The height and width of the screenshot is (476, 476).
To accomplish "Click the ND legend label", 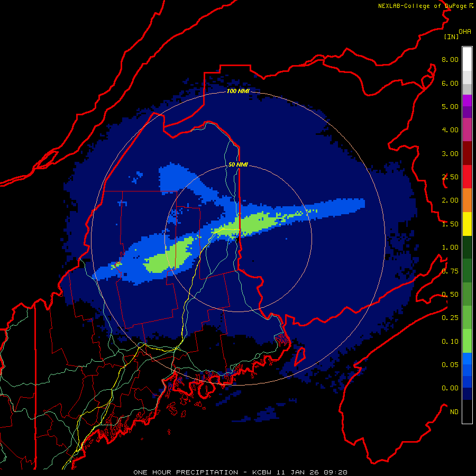I will pos(454,412).
